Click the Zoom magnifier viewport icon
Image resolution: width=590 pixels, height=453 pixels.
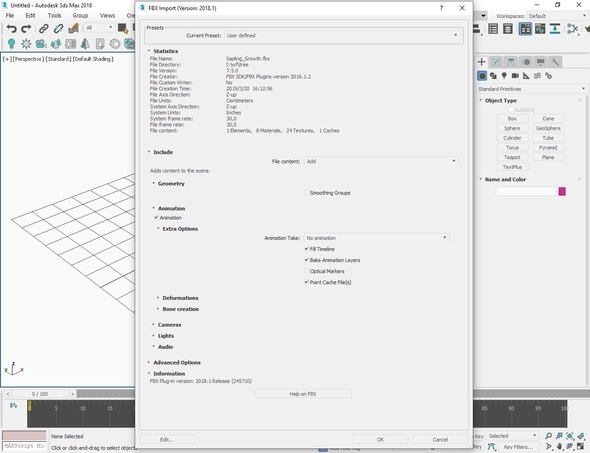point(549,436)
